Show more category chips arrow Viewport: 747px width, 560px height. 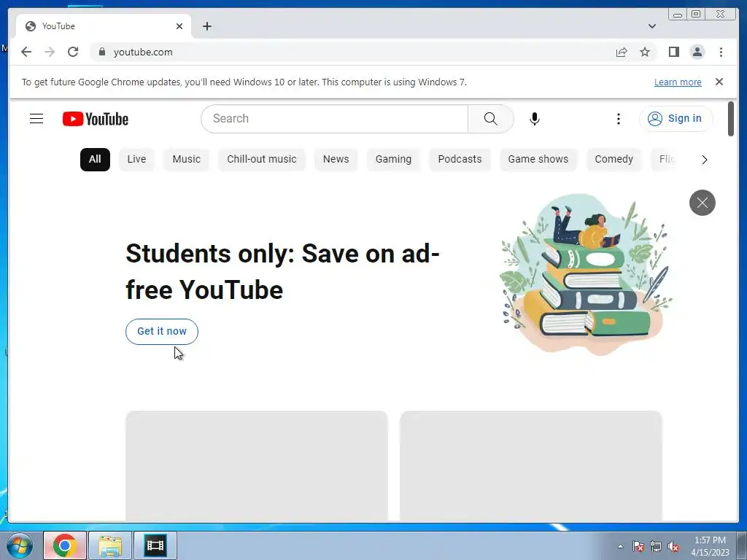coord(705,160)
